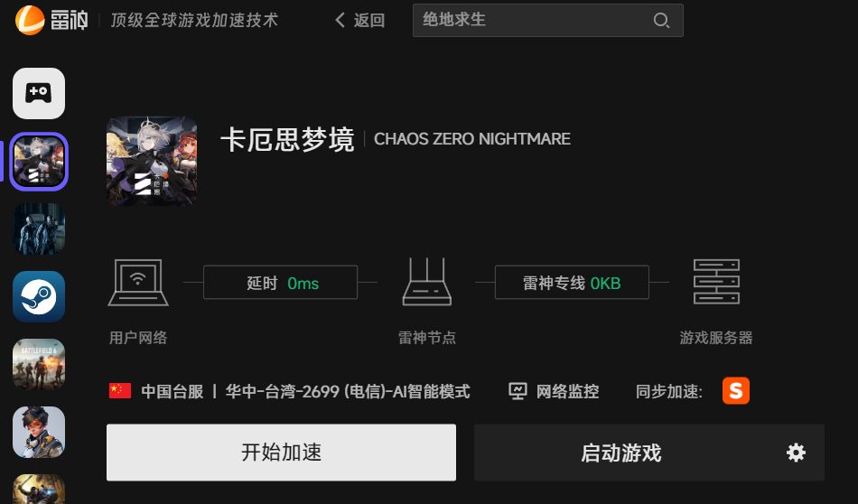This screenshot has height=504, width=858.
Task: Click the large Chaos Zero Nightmare cover art
Action: coord(152,162)
